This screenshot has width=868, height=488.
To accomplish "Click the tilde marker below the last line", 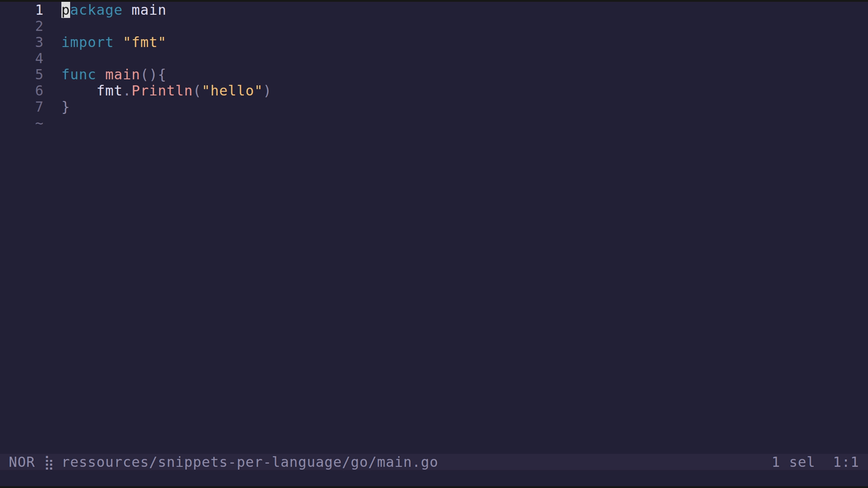I will tap(39, 123).
